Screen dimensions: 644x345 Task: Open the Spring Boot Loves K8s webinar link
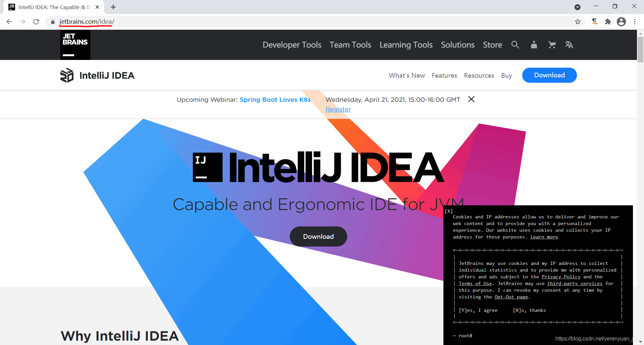pos(275,99)
